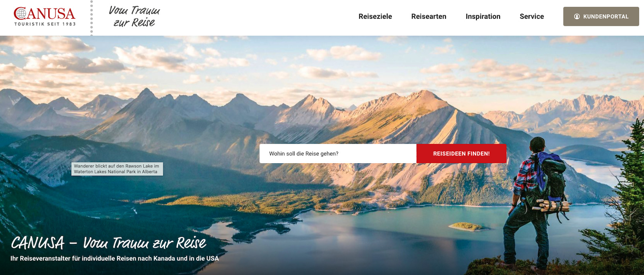Click the user icon in the Kundenportal button
The height and width of the screenshot is (275, 644).
577,16
